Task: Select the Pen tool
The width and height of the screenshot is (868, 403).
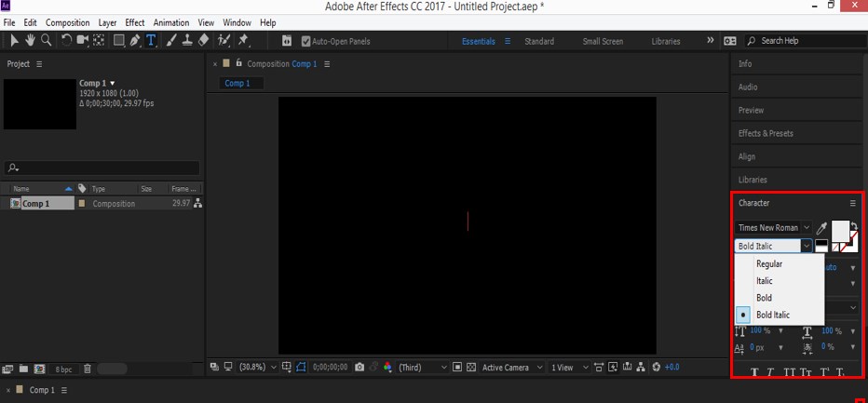Action: [134, 40]
